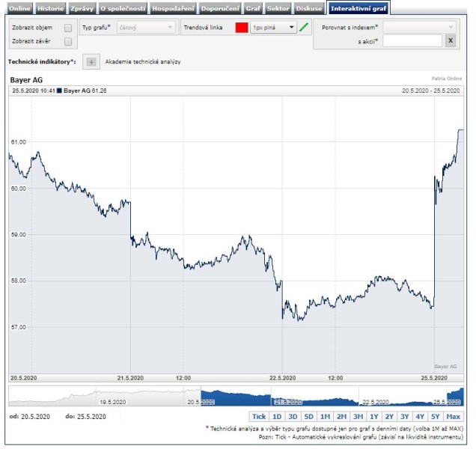476x449 pixels.
Task: Clear stock comparison with X button
Action: click(450, 40)
